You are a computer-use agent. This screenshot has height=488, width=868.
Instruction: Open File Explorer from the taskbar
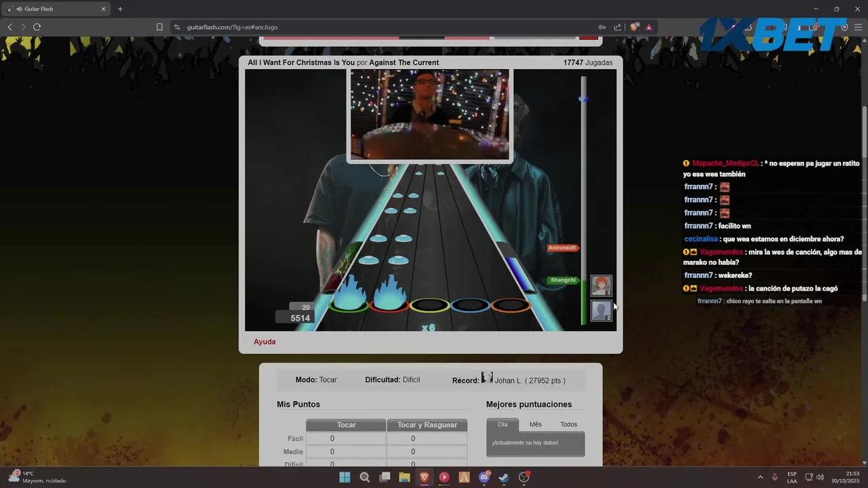point(404,477)
